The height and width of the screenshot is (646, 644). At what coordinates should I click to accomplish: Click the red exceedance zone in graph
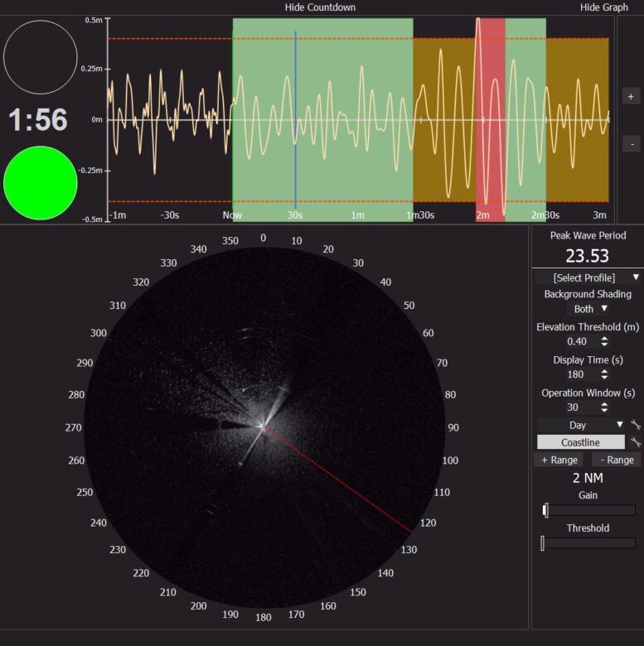point(490,119)
